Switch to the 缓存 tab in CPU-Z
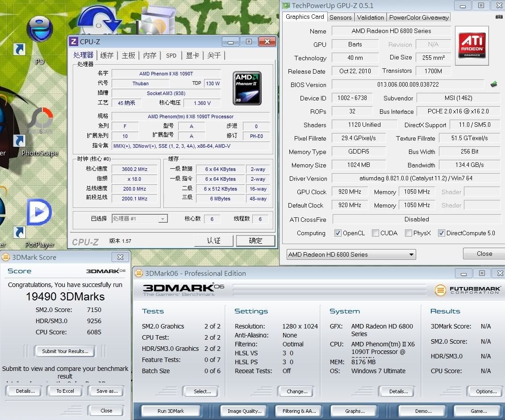 click(x=107, y=55)
